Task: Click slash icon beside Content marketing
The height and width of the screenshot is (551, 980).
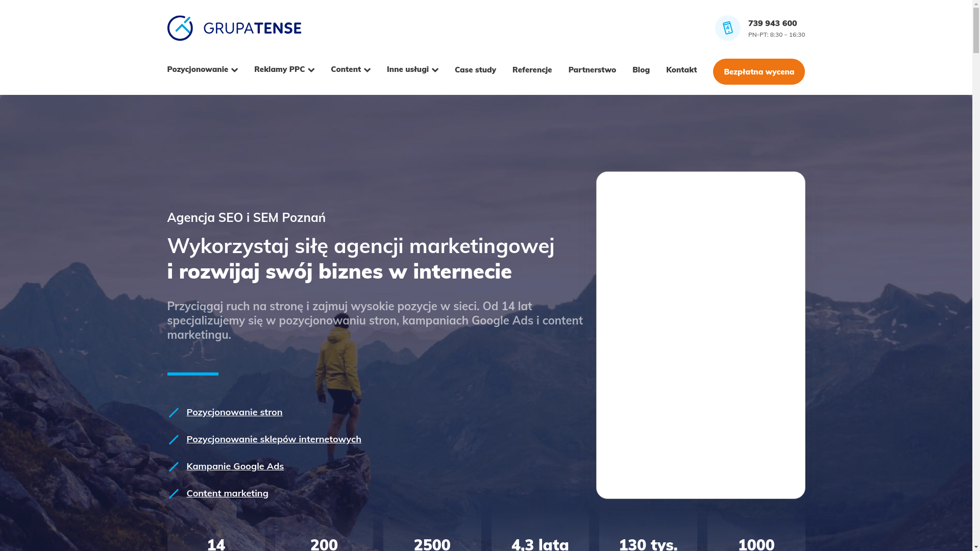Action: tap(174, 493)
